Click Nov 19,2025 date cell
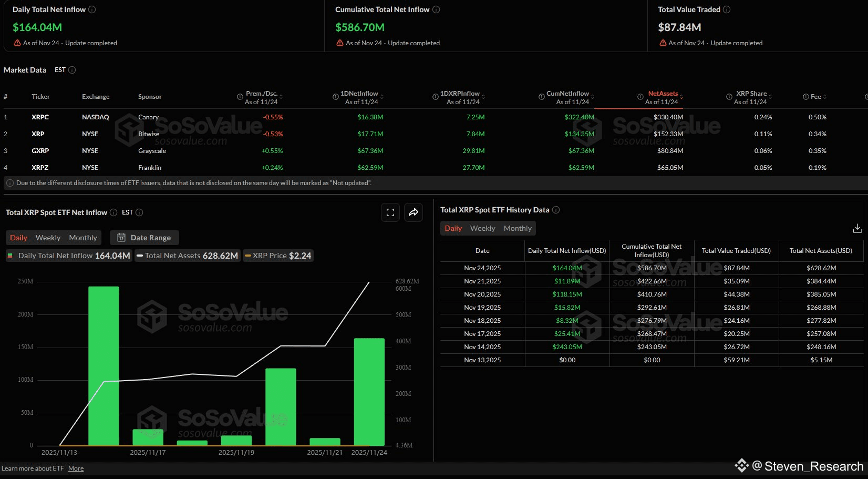Viewport: 868px width, 479px height. click(482, 308)
